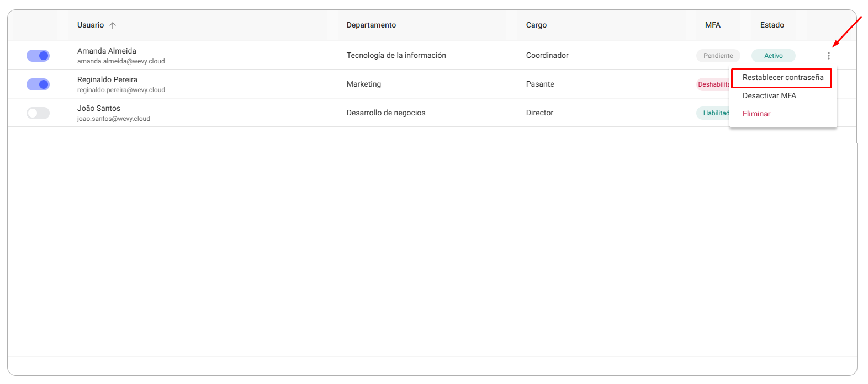Viewport: 868px width, 384px height.
Task: Click the Tecnología de la información cell
Action: click(396, 56)
